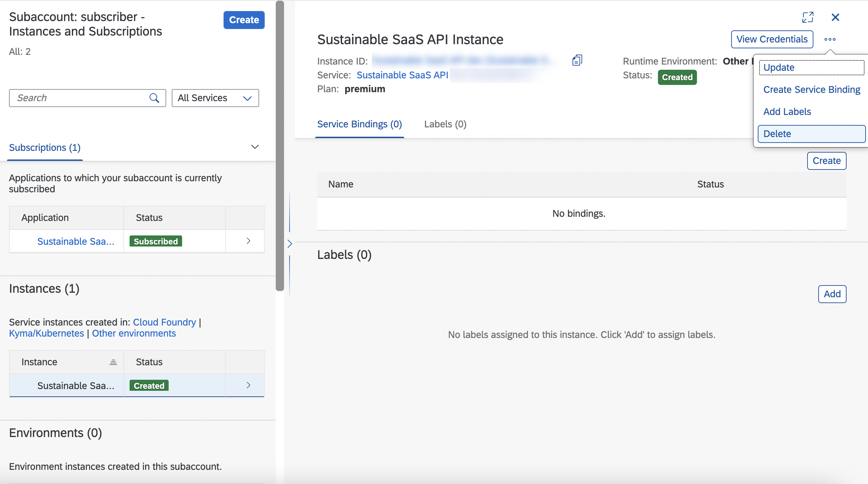Open subscribed application Sustainable Saa... link

[76, 241]
